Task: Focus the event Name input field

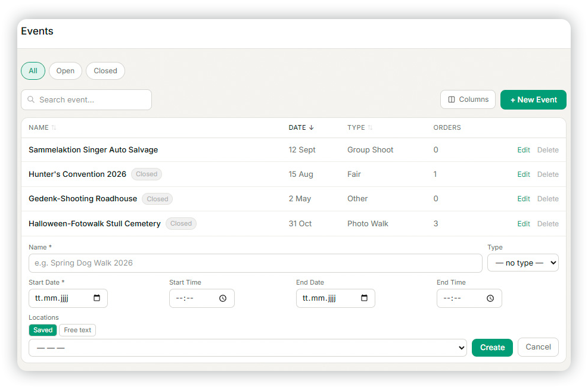Action: coord(256,263)
